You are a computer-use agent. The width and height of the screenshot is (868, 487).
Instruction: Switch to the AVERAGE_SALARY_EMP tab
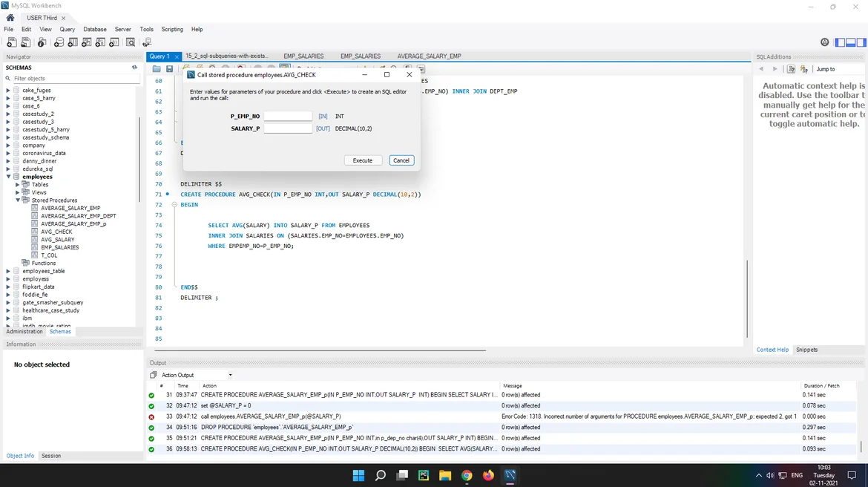429,56
